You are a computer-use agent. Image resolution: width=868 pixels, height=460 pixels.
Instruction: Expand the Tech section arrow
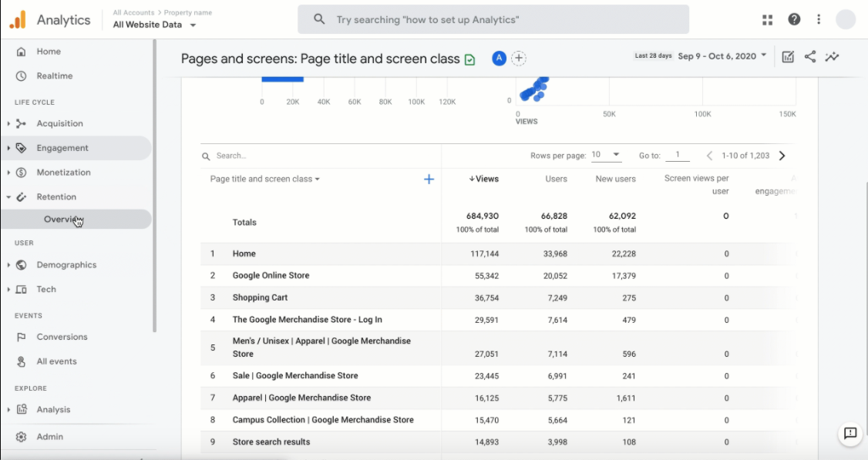coord(8,289)
